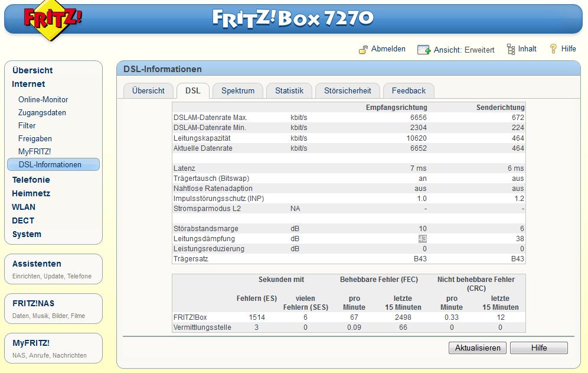
Task: Click the Störabstandsmarge label
Action: [x=206, y=229]
